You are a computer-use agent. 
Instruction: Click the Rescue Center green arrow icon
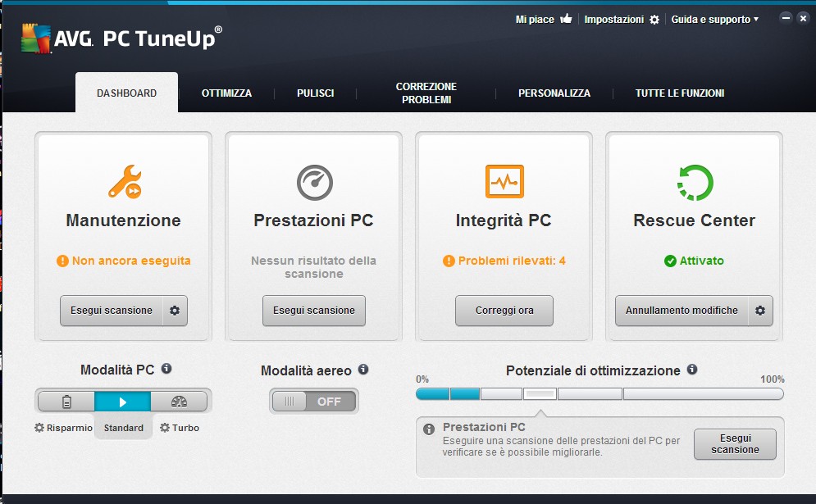(x=695, y=182)
